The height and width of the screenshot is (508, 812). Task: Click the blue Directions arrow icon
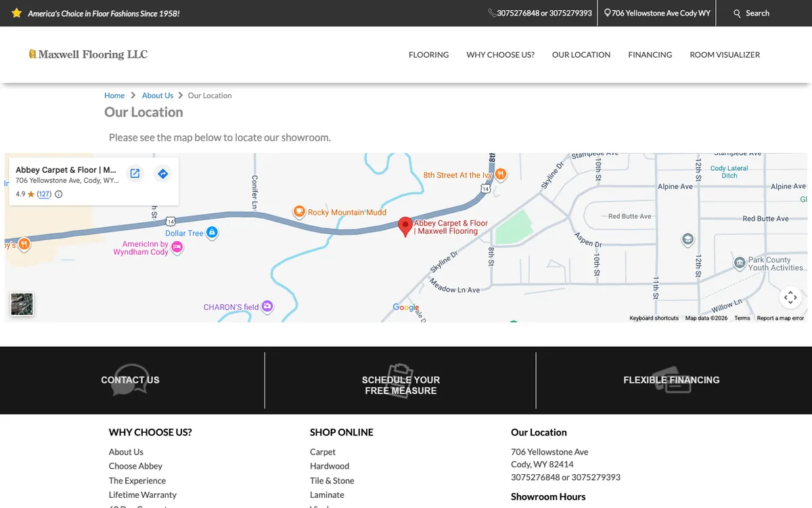click(162, 173)
